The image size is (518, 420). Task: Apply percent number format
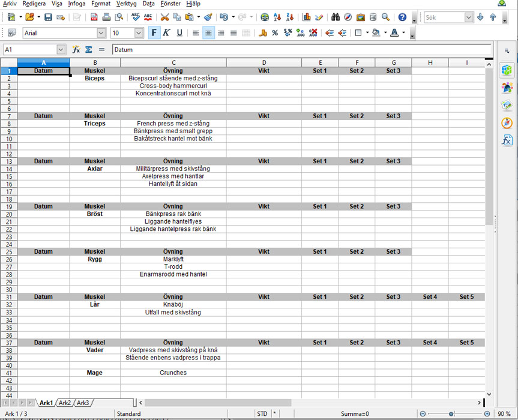click(x=275, y=32)
